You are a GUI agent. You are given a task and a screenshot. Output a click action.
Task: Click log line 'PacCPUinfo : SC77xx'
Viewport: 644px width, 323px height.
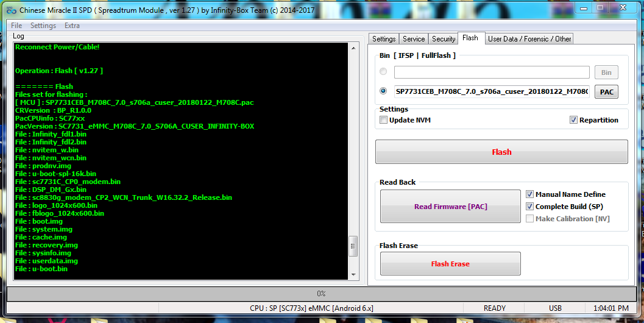click(50, 118)
